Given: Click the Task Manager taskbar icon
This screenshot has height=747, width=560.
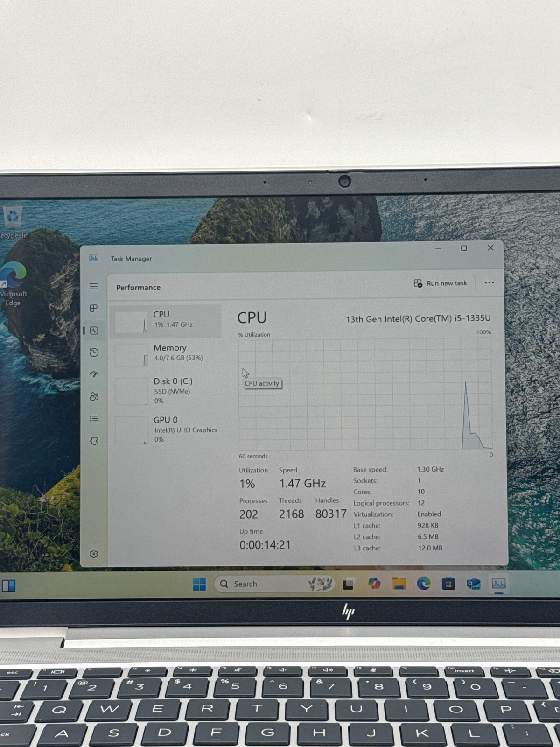Looking at the screenshot, I should (x=498, y=584).
